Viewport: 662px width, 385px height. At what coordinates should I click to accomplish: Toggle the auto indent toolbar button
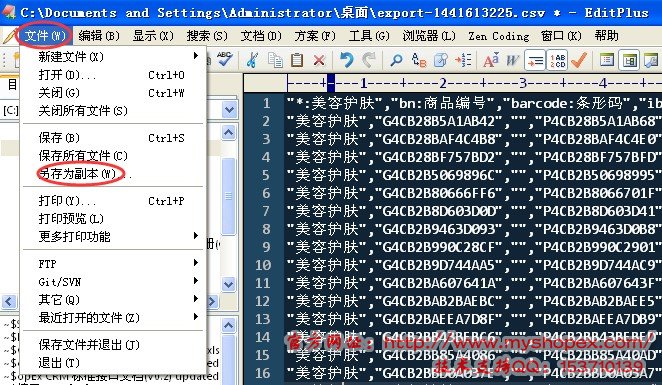click(535, 60)
